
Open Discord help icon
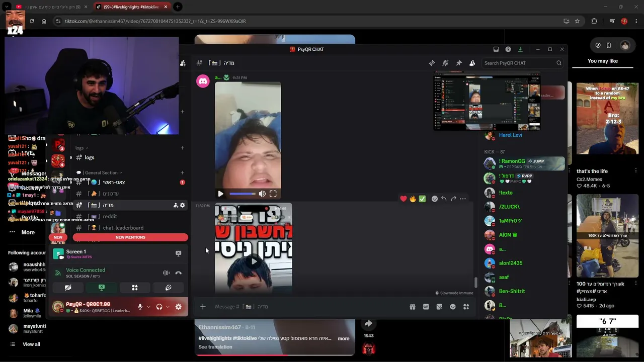(x=508, y=49)
